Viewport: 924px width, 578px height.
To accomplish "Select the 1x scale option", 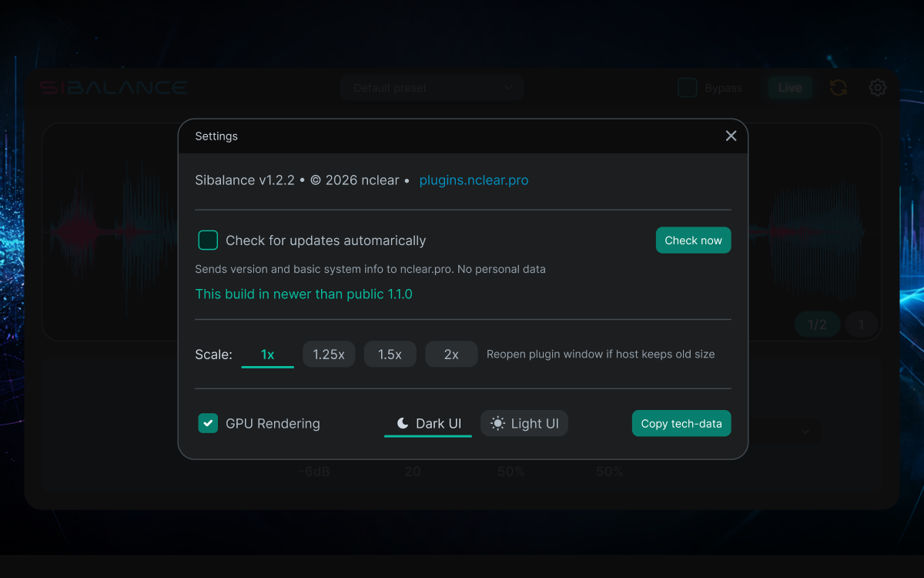I will [267, 355].
